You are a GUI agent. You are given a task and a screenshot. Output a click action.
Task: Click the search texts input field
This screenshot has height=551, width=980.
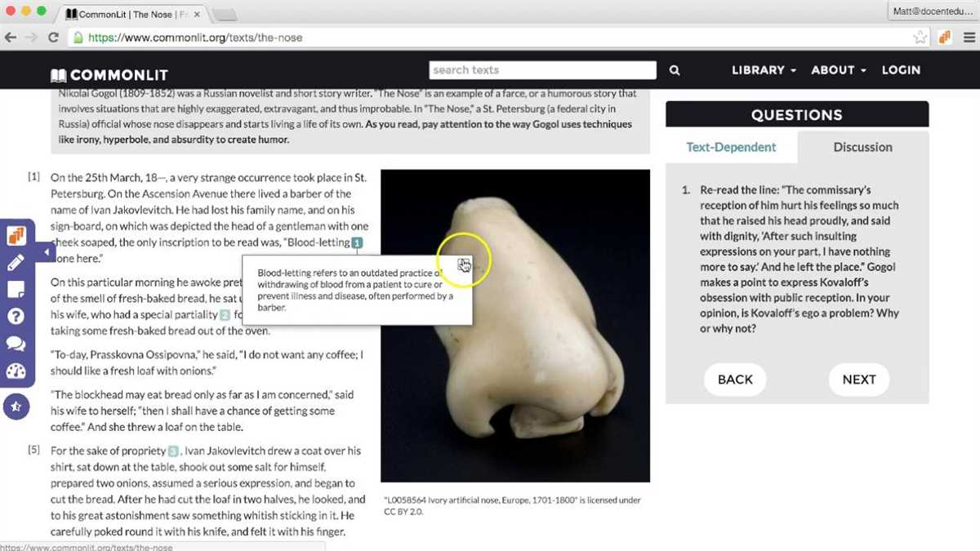click(542, 70)
